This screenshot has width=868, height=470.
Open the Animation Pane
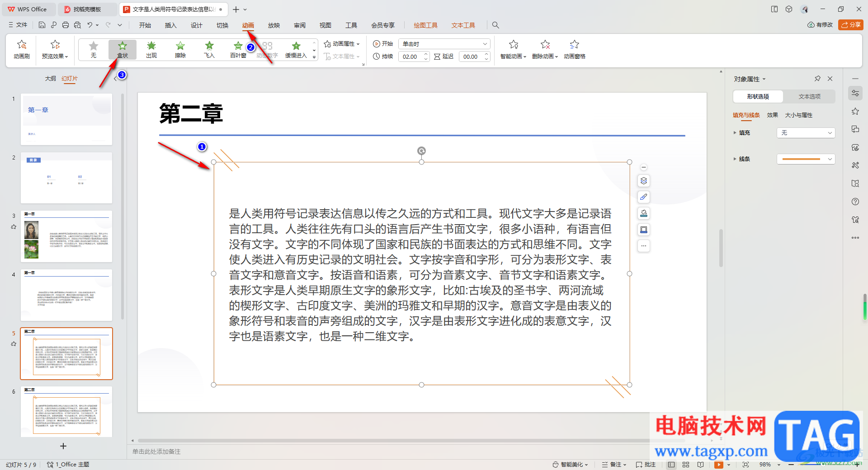pyautogui.click(x=574, y=49)
